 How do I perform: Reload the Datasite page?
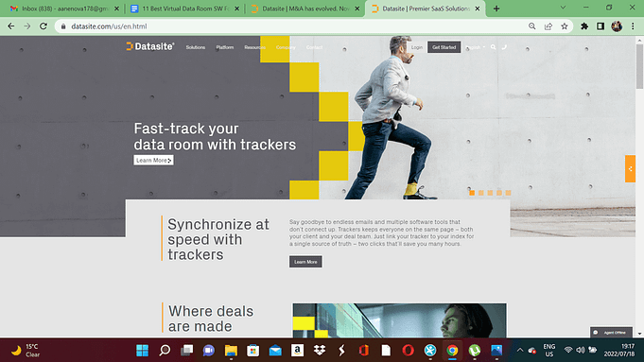(x=44, y=26)
